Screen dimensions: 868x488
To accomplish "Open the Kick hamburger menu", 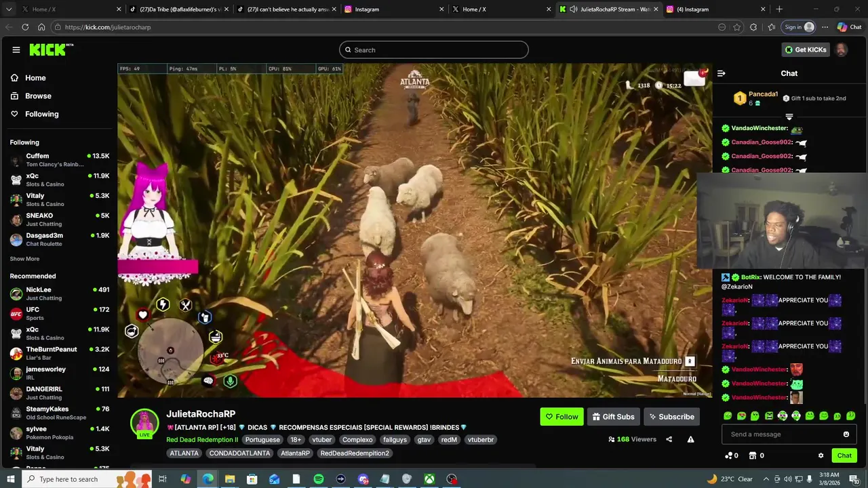I will (x=16, y=49).
